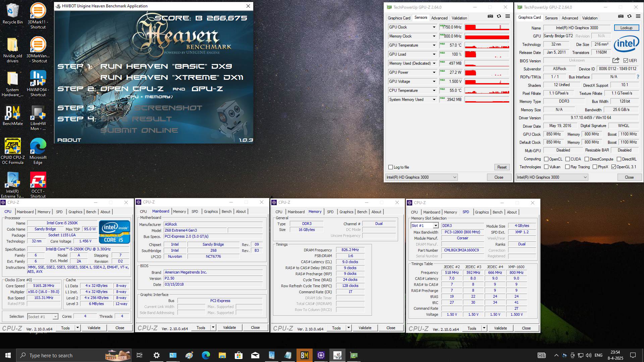Toggle the Ray Tracing checkbox

pyautogui.click(x=568, y=167)
